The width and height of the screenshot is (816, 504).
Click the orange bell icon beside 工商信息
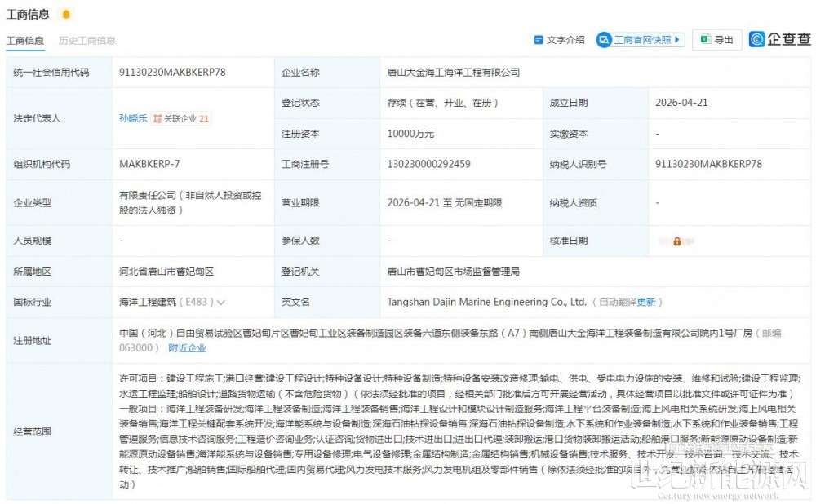[x=66, y=14]
